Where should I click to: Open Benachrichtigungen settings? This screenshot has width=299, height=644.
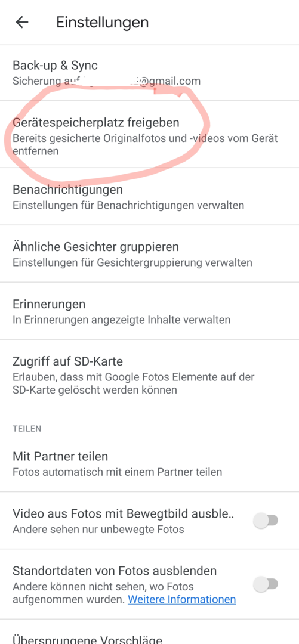click(149, 196)
